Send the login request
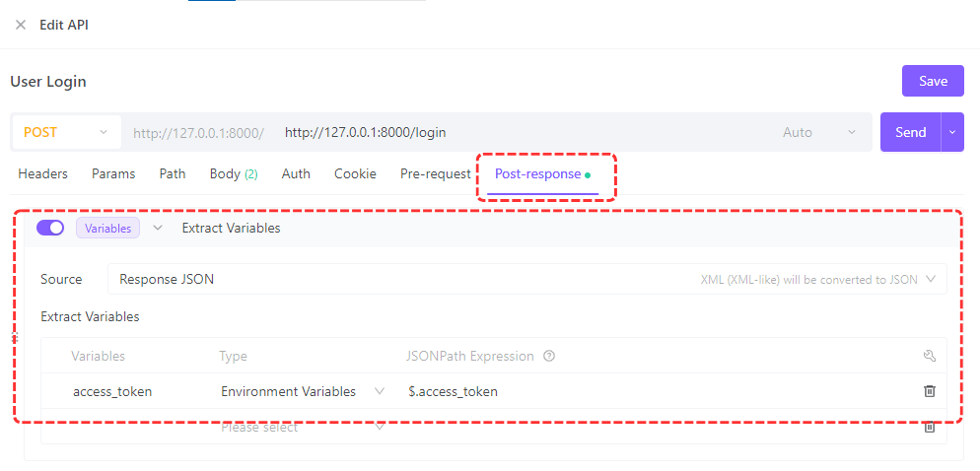The image size is (980, 471). (911, 132)
